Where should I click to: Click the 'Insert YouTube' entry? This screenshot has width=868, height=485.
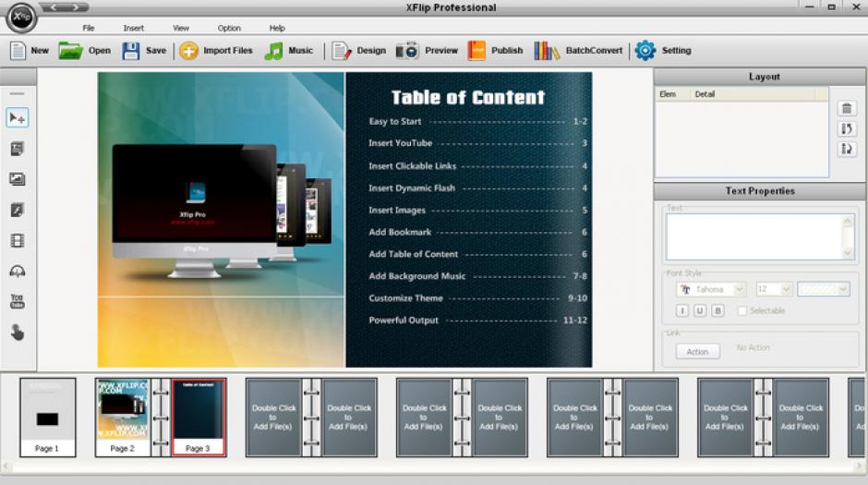(x=400, y=143)
